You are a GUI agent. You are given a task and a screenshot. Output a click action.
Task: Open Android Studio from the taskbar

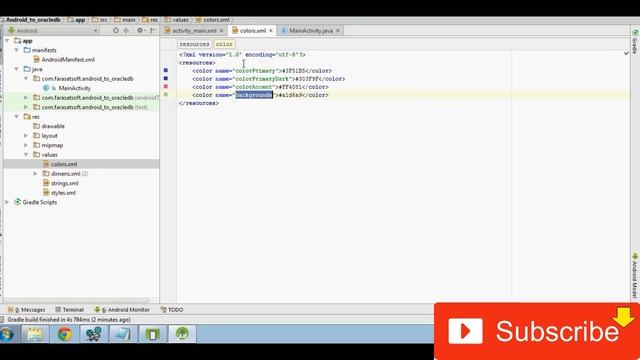(x=182, y=334)
